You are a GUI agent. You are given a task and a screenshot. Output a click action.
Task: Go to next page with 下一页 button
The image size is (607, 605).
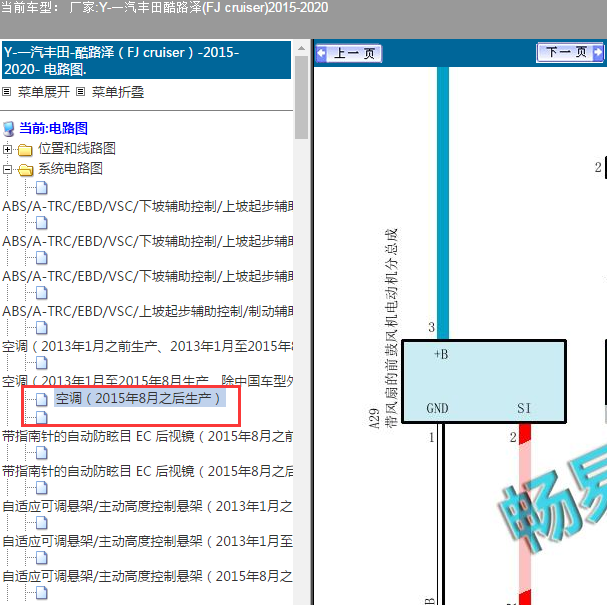[x=570, y=52]
